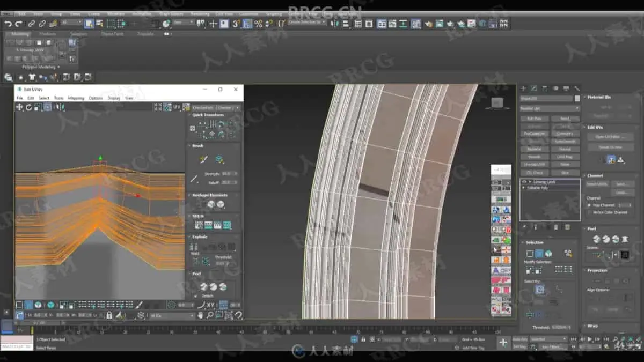
Task: Click the Unwrap UVW modifier button
Action: (534, 164)
